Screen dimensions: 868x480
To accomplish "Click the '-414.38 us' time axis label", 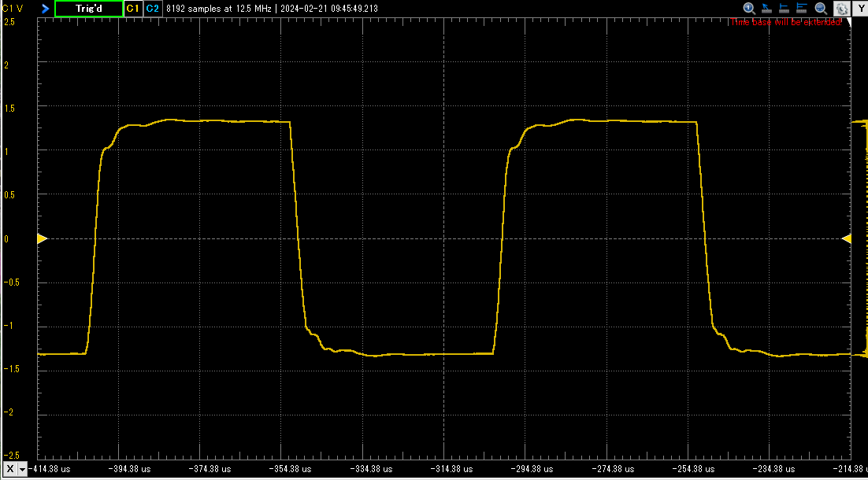I will pyautogui.click(x=50, y=469).
